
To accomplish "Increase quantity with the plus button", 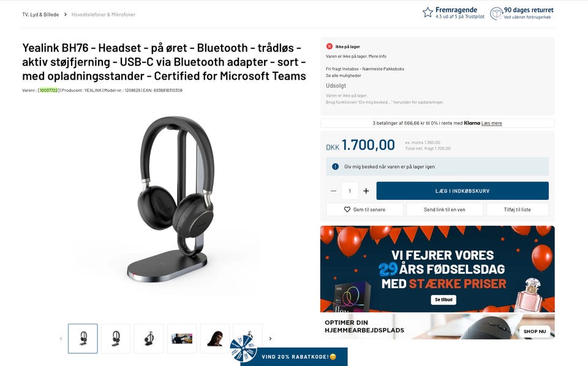I will (366, 191).
